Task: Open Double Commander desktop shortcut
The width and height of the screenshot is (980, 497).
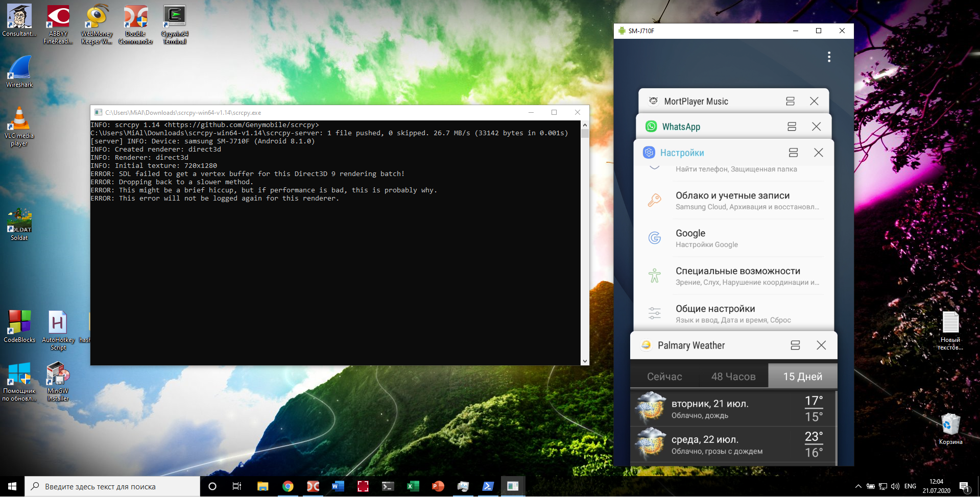Action: [135, 24]
